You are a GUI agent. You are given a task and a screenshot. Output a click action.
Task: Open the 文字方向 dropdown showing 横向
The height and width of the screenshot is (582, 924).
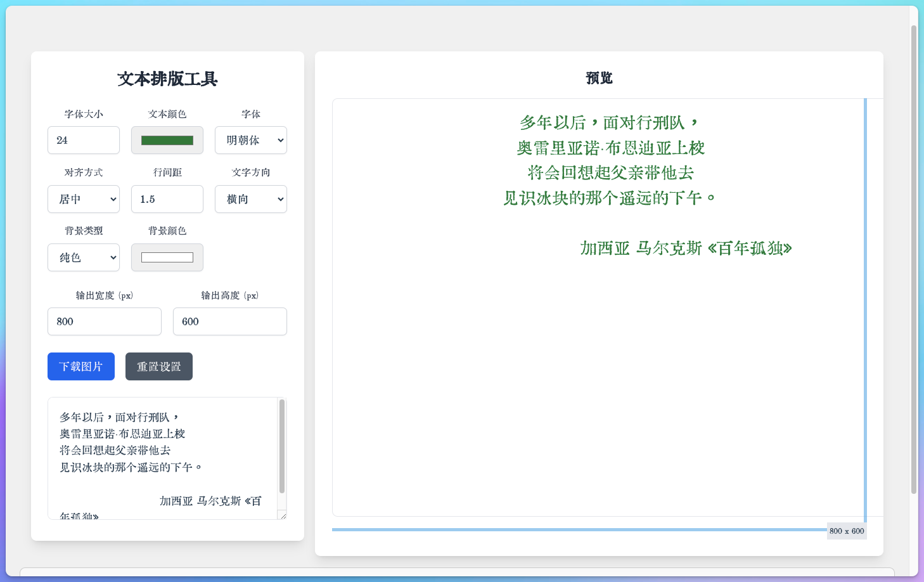(251, 199)
